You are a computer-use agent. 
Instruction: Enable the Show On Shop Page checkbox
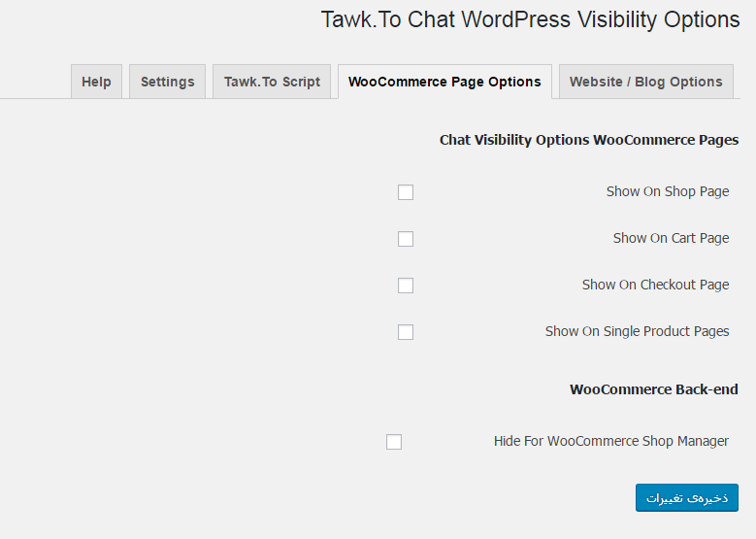(406, 192)
